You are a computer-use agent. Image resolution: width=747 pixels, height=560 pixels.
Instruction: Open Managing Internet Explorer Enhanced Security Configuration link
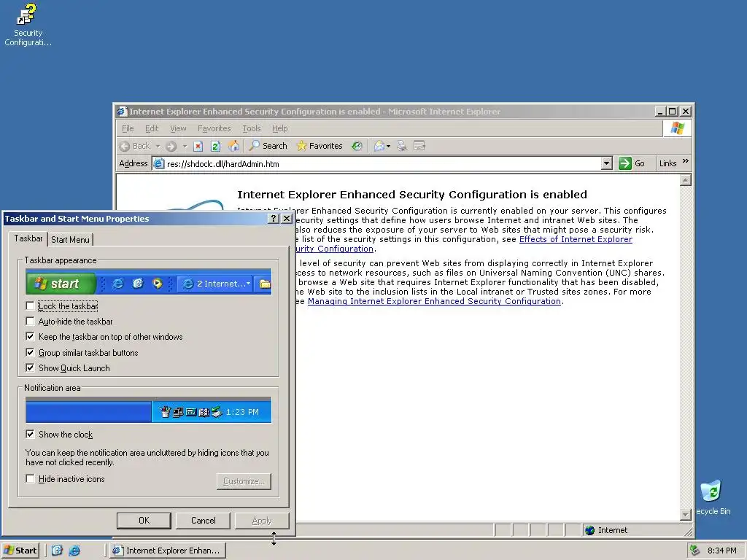point(434,301)
